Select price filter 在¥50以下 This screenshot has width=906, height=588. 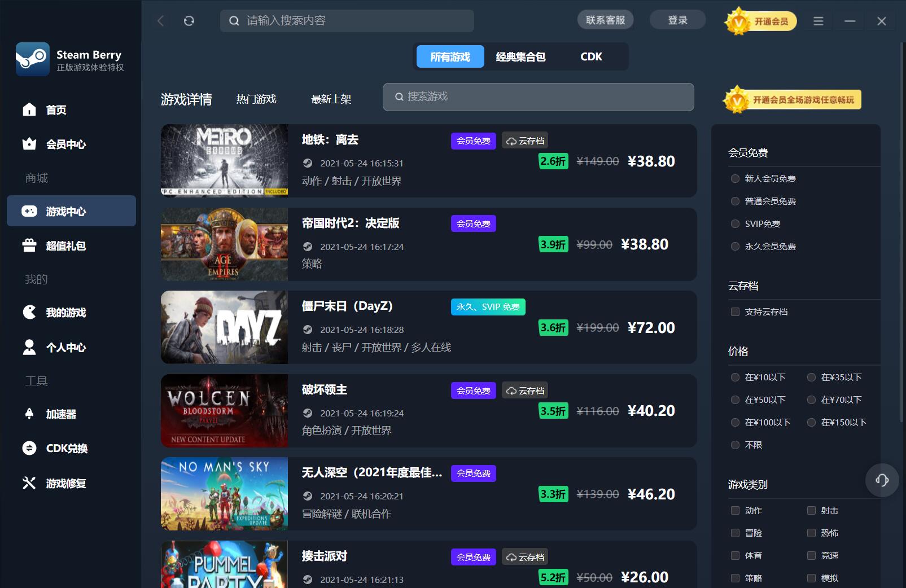(x=735, y=400)
